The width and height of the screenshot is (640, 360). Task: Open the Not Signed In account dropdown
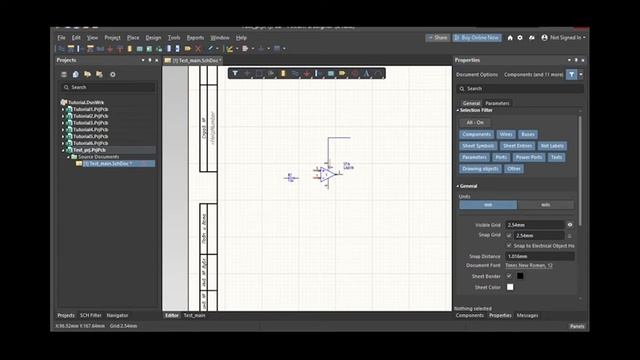(564, 38)
